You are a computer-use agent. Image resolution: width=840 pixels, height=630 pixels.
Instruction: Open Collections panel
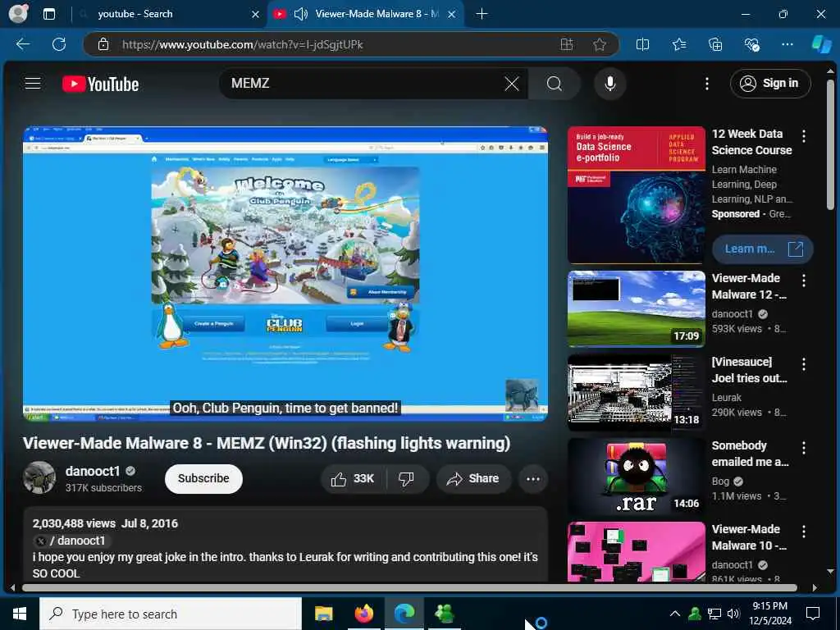click(x=715, y=44)
